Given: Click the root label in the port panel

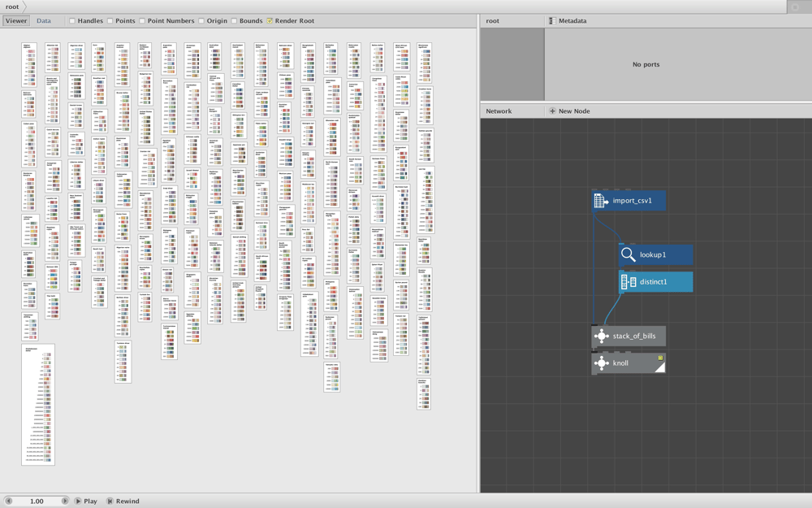Looking at the screenshot, I should point(493,21).
